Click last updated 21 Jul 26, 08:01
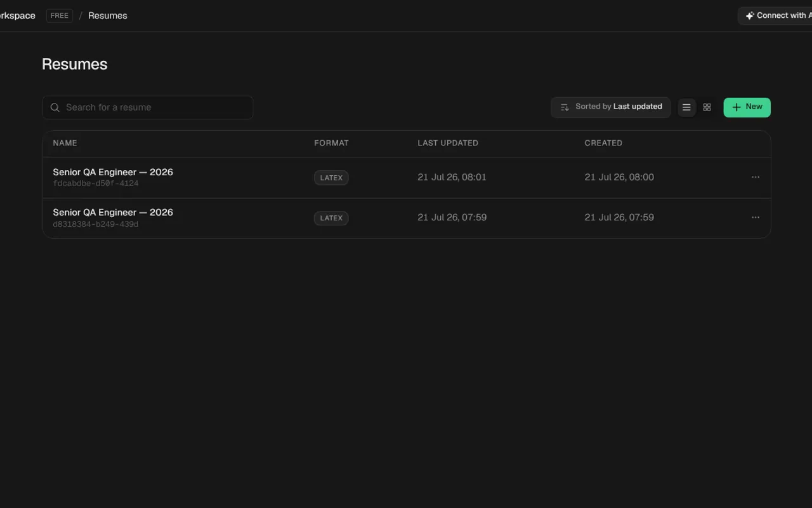 [452, 177]
